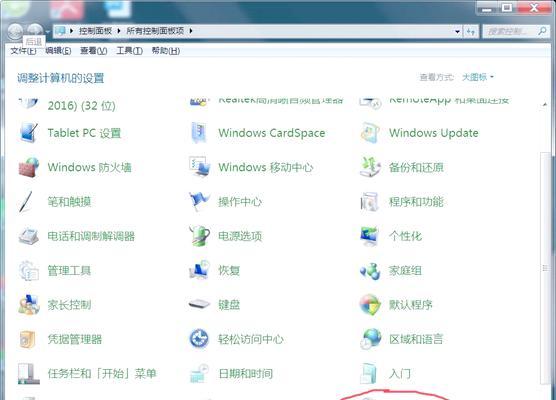Click the 控制面板 breadcrumb
The width and height of the screenshot is (556, 400).
tap(95, 31)
